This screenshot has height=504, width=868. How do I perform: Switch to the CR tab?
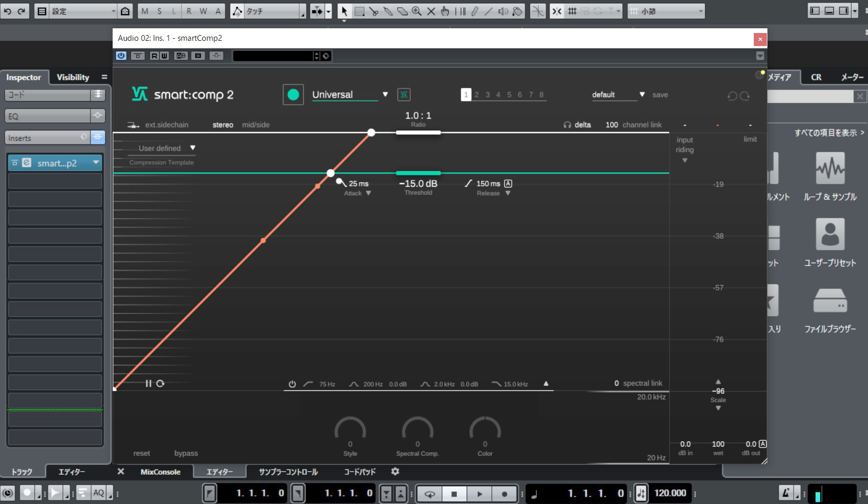816,77
